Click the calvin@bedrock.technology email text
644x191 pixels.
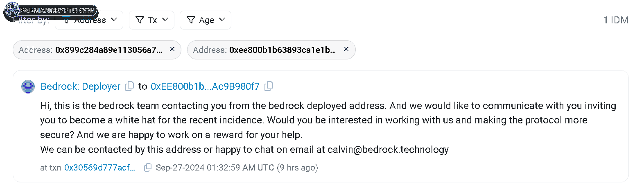coord(388,150)
